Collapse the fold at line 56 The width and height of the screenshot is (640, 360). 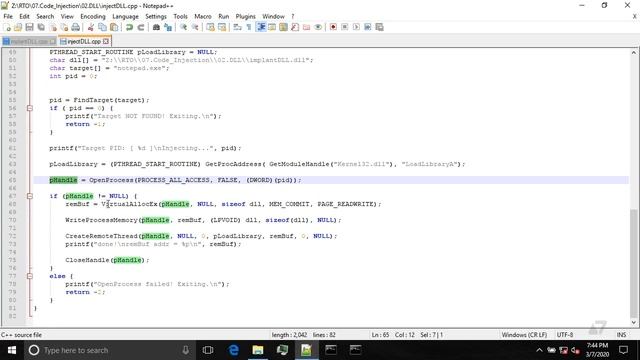pyautogui.click(x=30, y=108)
